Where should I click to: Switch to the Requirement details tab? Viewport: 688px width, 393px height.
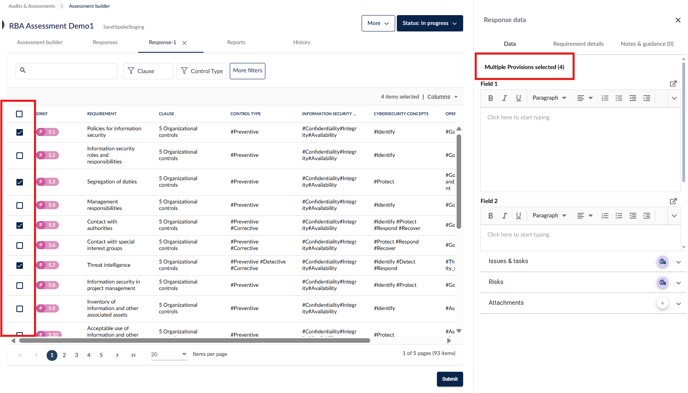click(x=578, y=44)
